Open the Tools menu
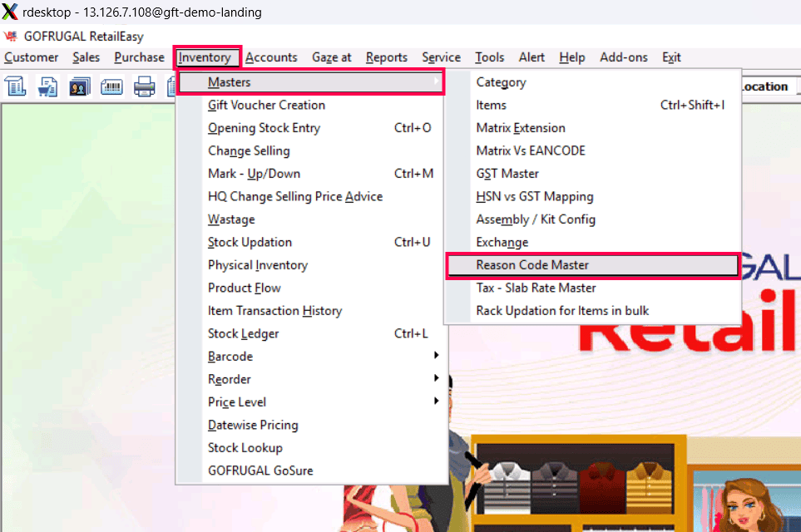This screenshot has height=532, width=801. coord(489,57)
